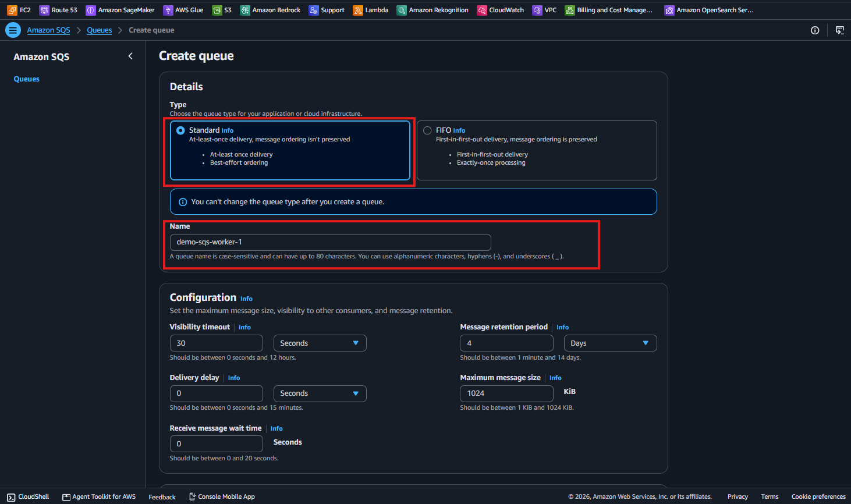Click the Receive message wait time field

pyautogui.click(x=217, y=444)
